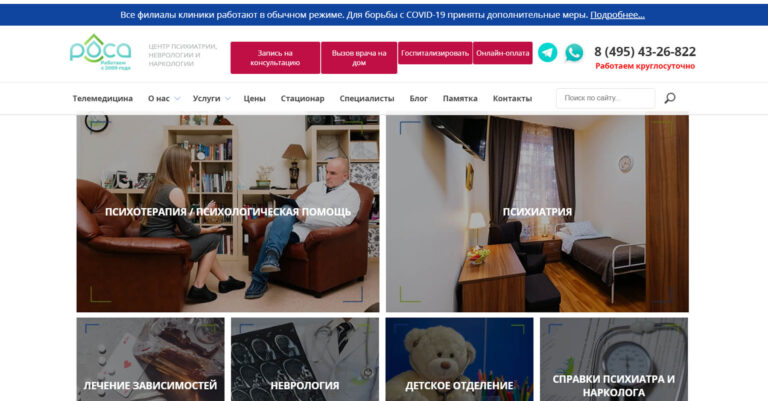This screenshot has width=768, height=401.
Task: Click the Запись на консультацию button
Action: coord(275,58)
